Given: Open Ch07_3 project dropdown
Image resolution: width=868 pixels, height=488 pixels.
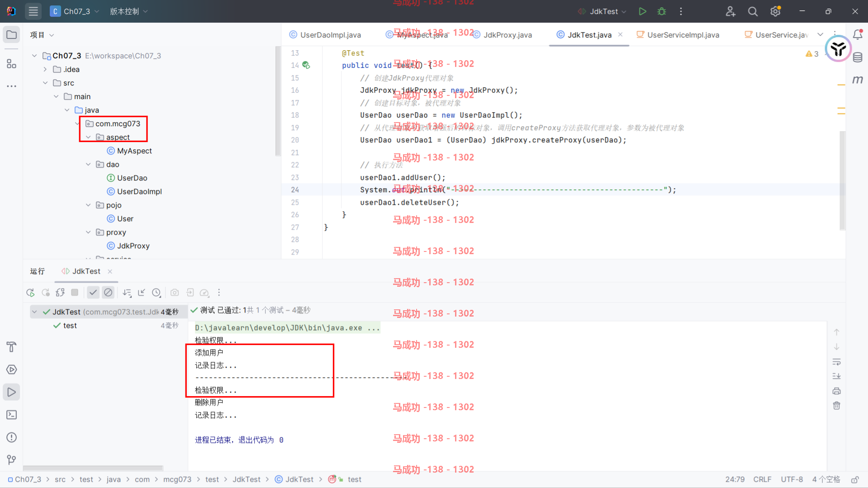Looking at the screenshot, I should click(x=75, y=11).
